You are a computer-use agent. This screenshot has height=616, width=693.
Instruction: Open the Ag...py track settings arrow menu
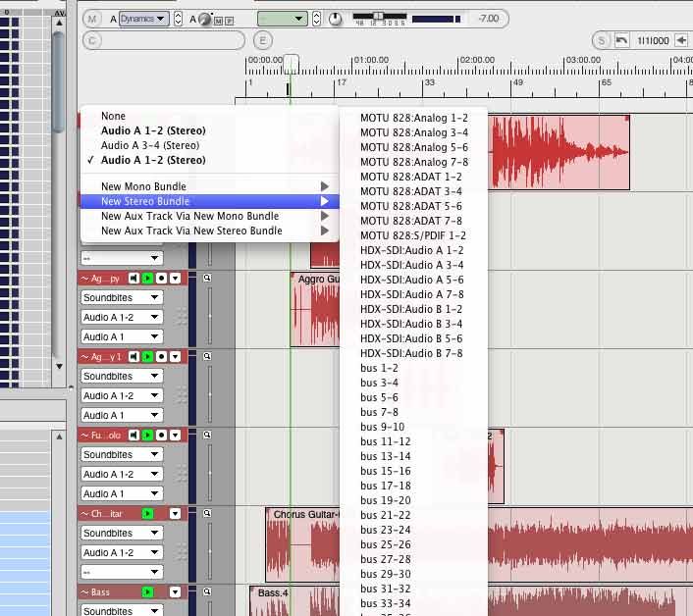176,279
